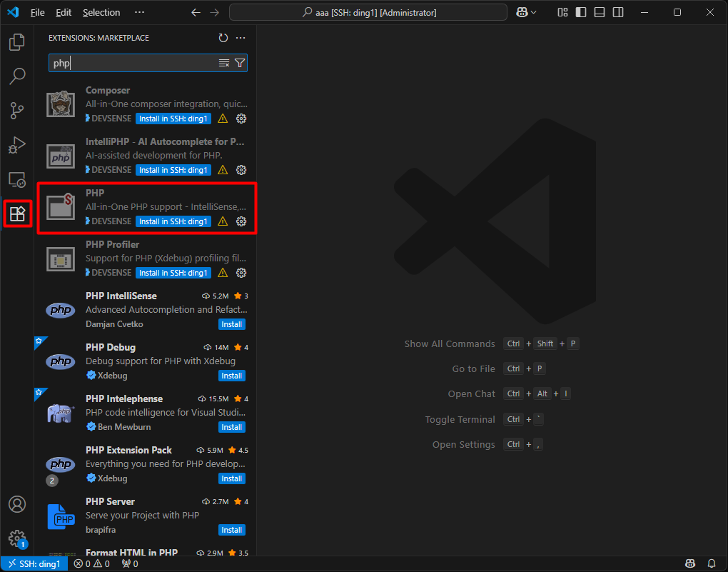Open the Composer extension entry
This screenshot has width=728, height=572.
point(147,104)
